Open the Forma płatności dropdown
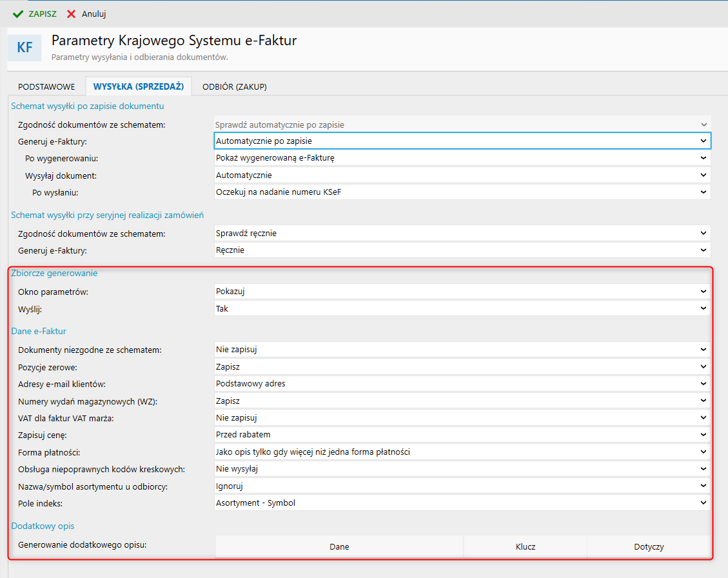This screenshot has width=728, height=578. [x=462, y=452]
